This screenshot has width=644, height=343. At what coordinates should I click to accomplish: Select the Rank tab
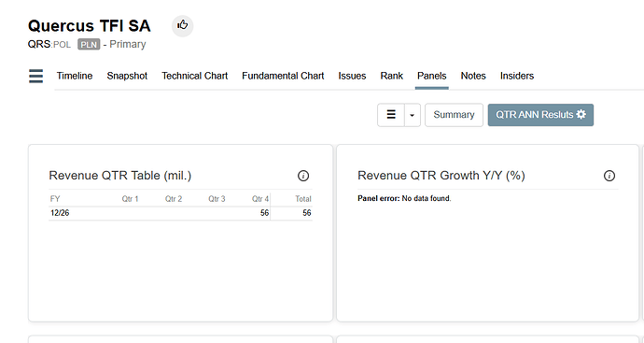(391, 76)
